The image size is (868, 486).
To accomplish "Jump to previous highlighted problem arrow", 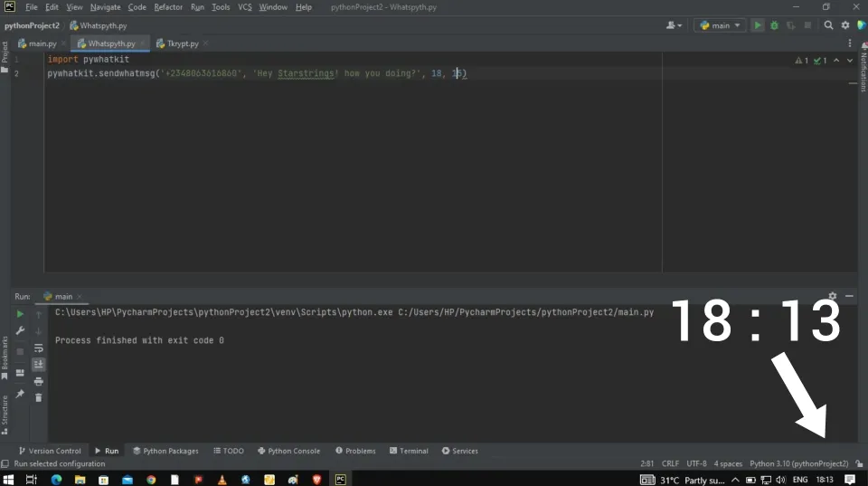I will 836,61.
